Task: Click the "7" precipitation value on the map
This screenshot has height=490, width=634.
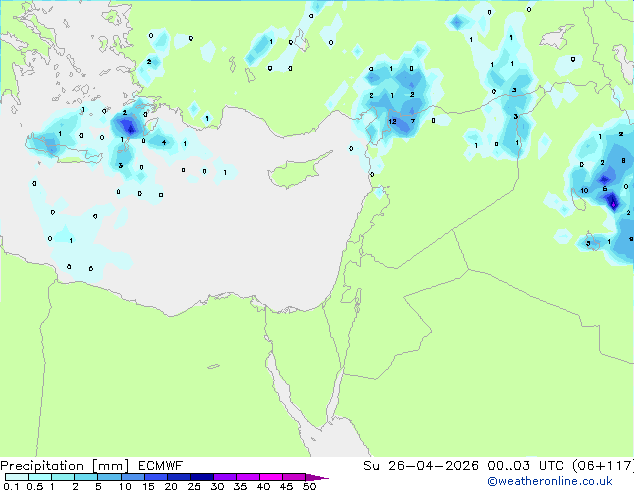Action: point(413,121)
